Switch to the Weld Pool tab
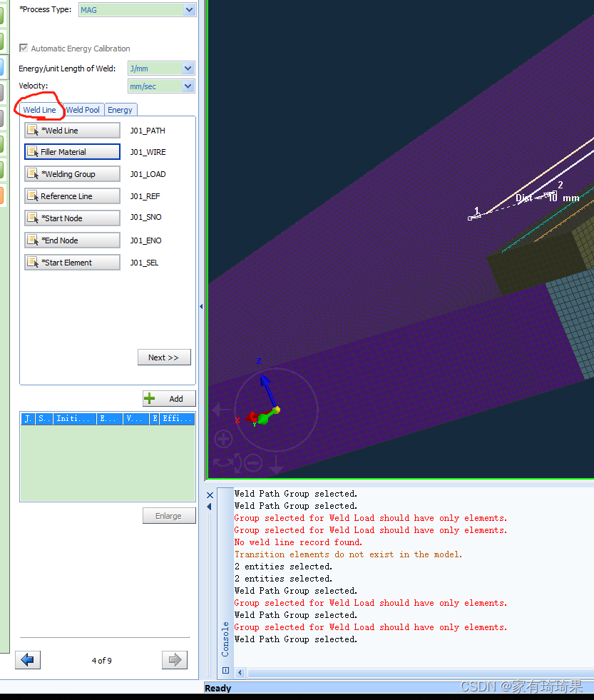The height and width of the screenshot is (700, 594). 82,110
